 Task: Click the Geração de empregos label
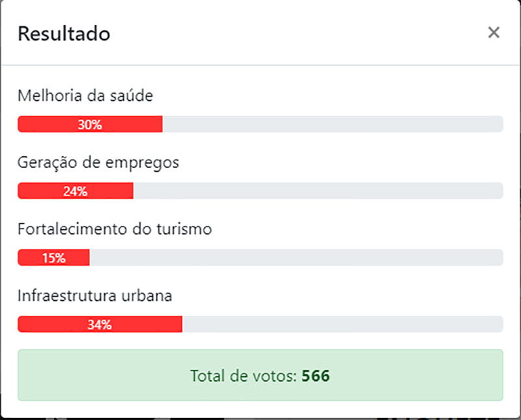tap(98, 163)
